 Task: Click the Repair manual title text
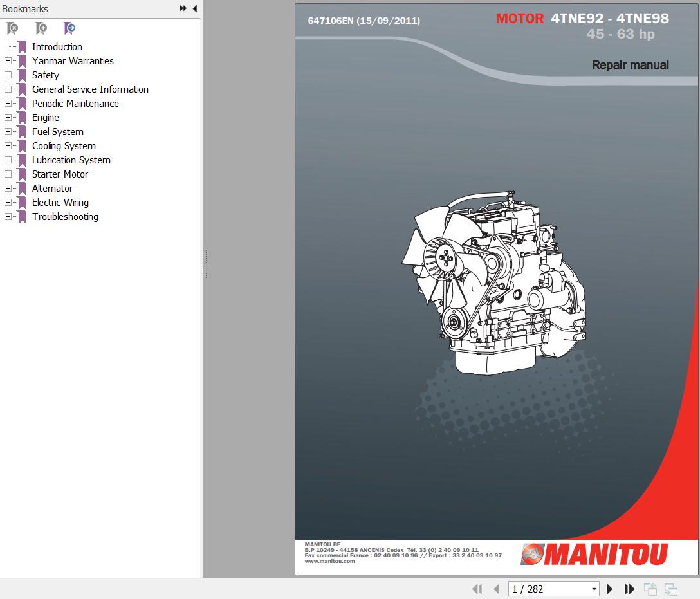[631, 65]
